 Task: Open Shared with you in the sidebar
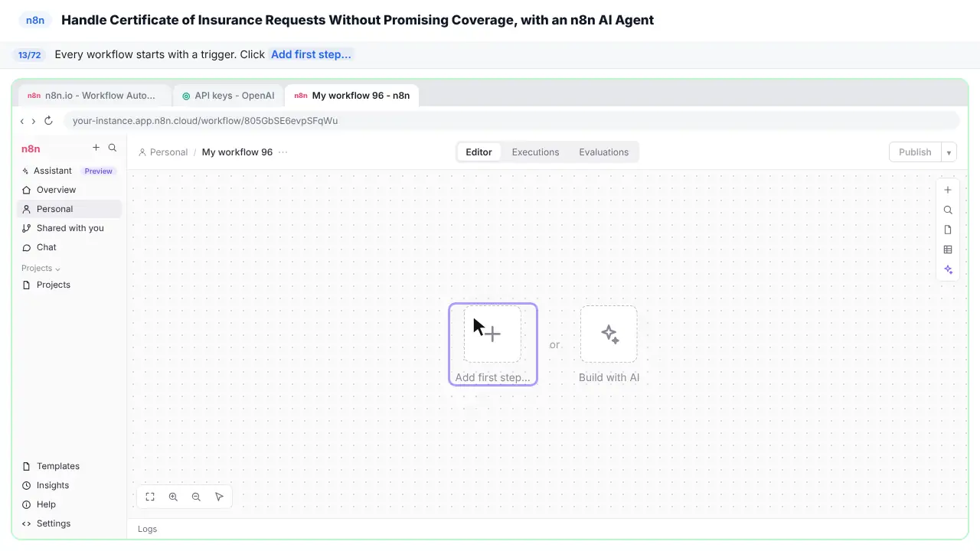[x=69, y=228]
